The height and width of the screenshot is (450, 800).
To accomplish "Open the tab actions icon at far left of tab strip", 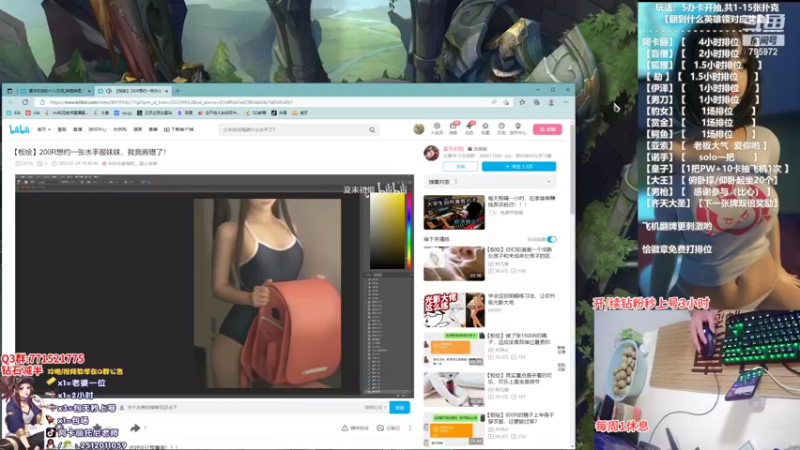I will (x=10, y=91).
